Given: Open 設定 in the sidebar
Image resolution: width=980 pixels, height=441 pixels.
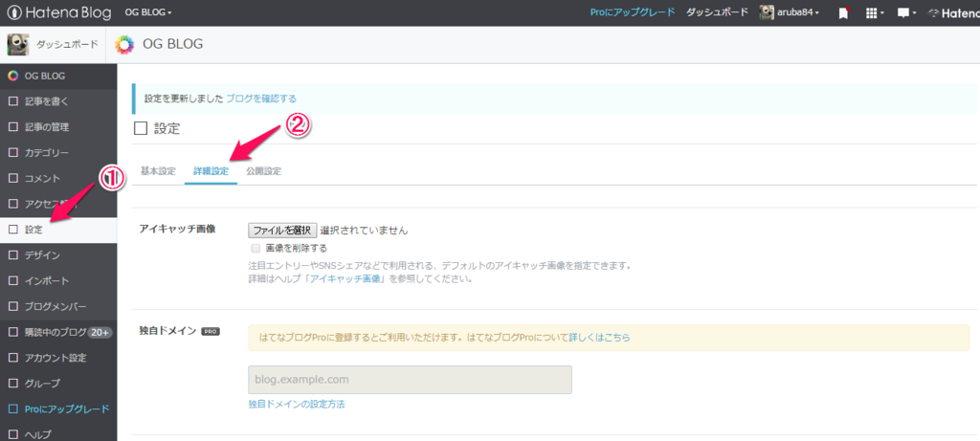Looking at the screenshot, I should click(58, 230).
